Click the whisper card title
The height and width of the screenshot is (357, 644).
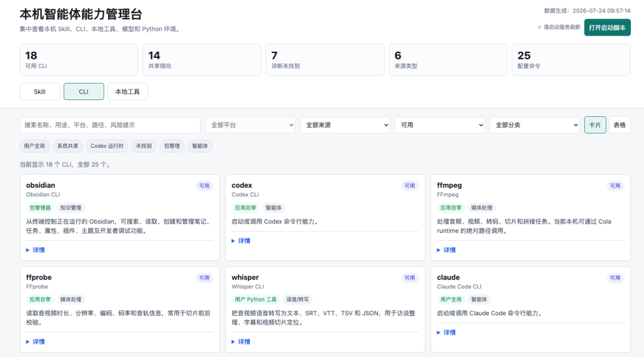pyautogui.click(x=245, y=277)
